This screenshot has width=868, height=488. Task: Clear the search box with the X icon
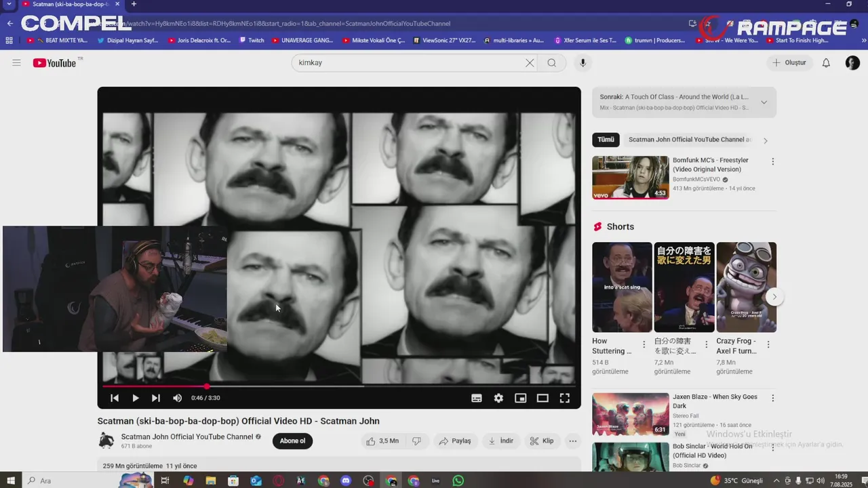530,63
